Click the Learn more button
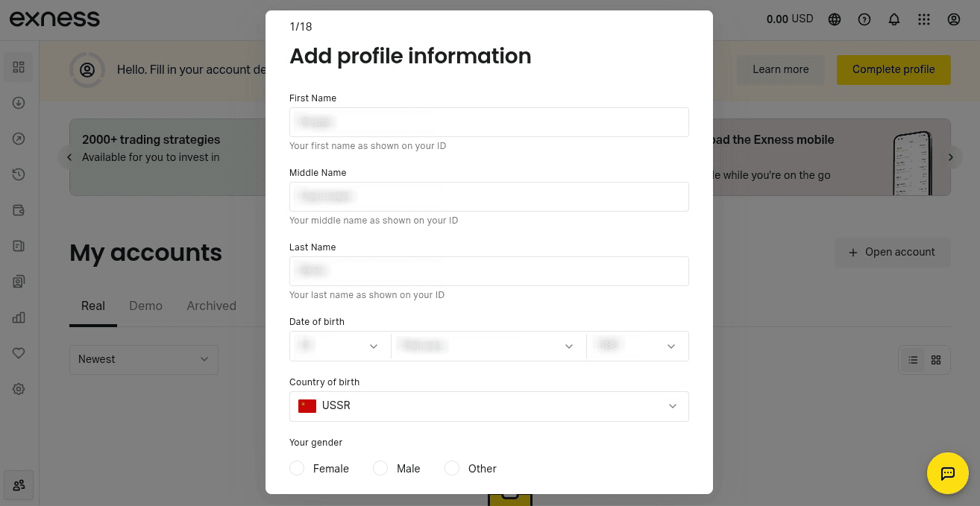The width and height of the screenshot is (980, 506). (x=781, y=69)
